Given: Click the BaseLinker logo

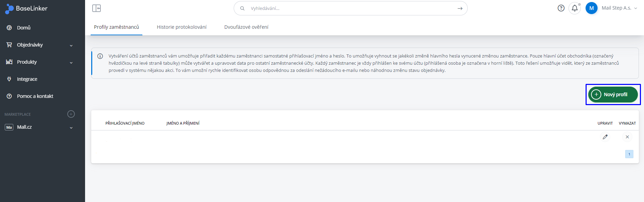Looking at the screenshot, I should [26, 9].
